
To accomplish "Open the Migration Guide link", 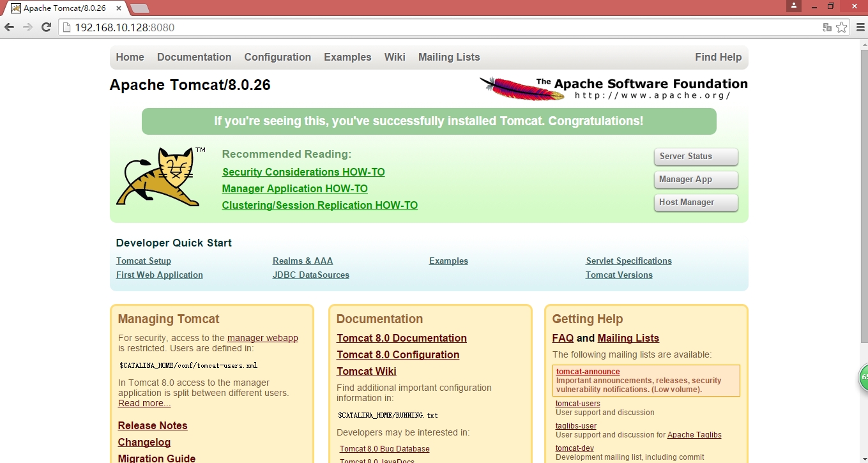I will click(157, 458).
